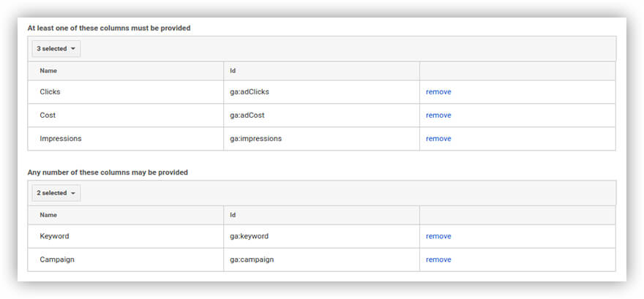Click the Name header in the required columns table
The height and width of the screenshot is (299, 644).
(48, 71)
